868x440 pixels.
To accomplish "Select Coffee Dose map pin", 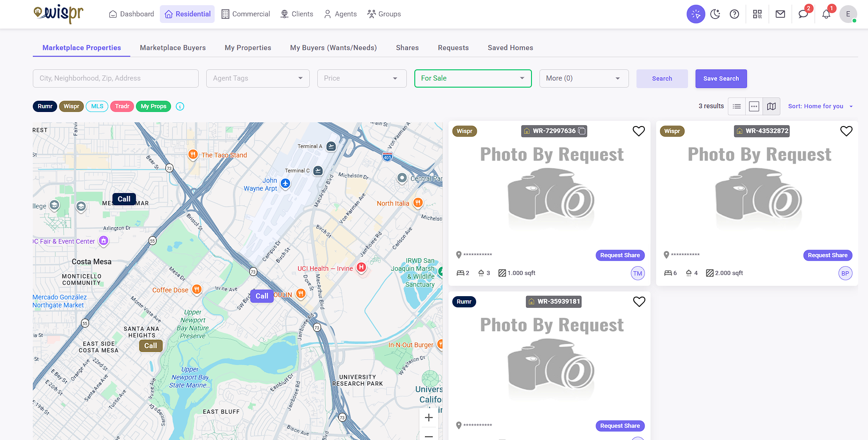I will tap(197, 290).
